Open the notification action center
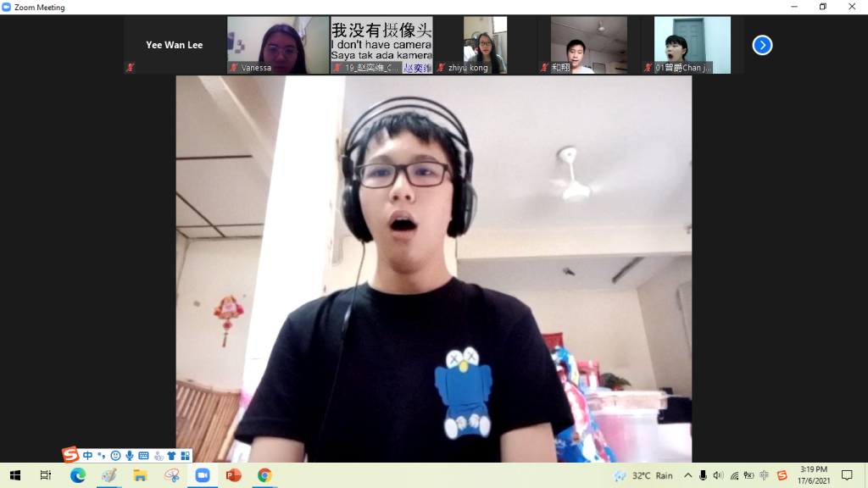Image resolution: width=868 pixels, height=488 pixels. (x=846, y=475)
